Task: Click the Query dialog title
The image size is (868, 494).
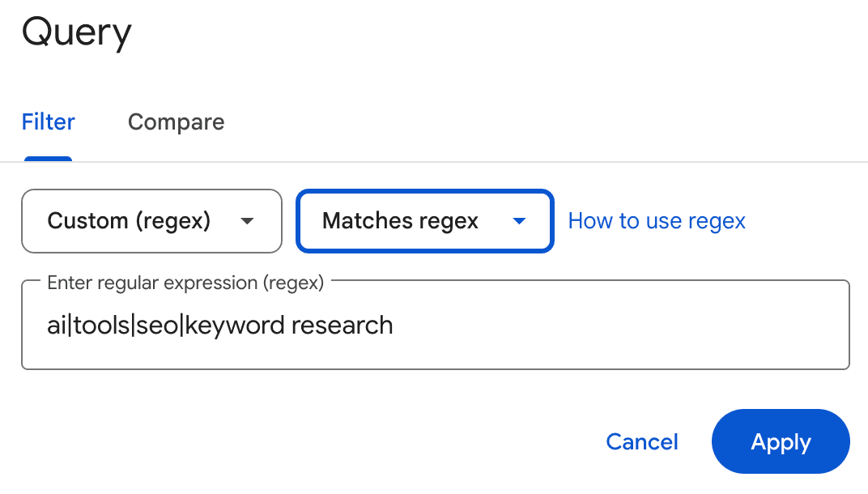Action: 77,32
